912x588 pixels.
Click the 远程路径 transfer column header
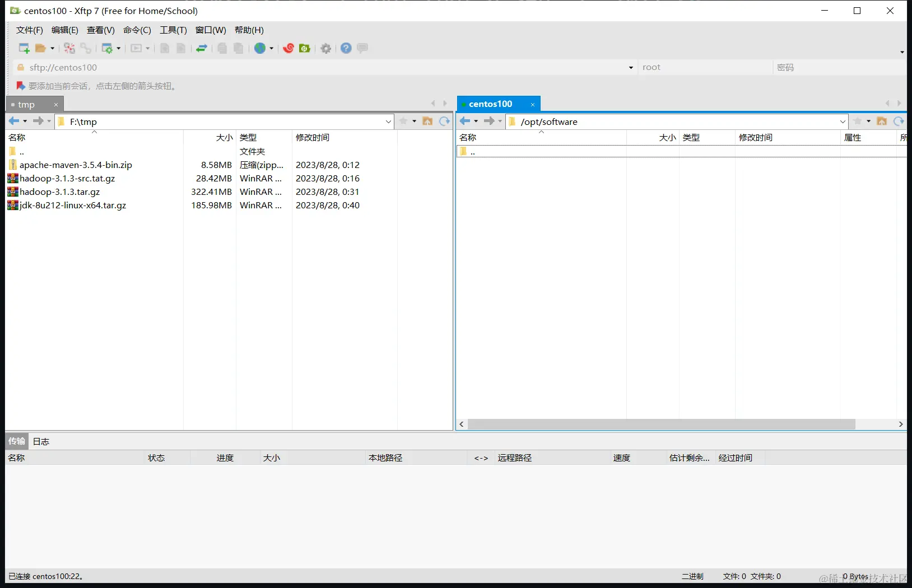(x=552, y=458)
